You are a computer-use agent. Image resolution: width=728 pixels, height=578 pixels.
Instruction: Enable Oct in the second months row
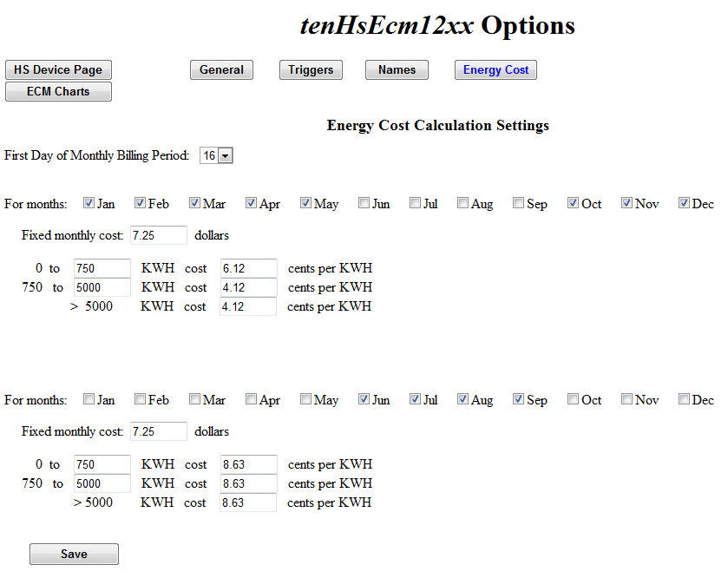click(573, 399)
